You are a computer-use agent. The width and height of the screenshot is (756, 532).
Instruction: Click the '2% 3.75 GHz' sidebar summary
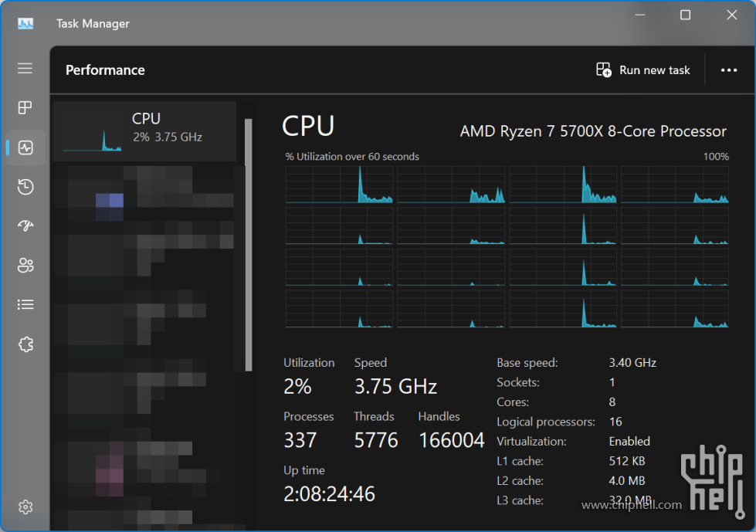click(168, 137)
